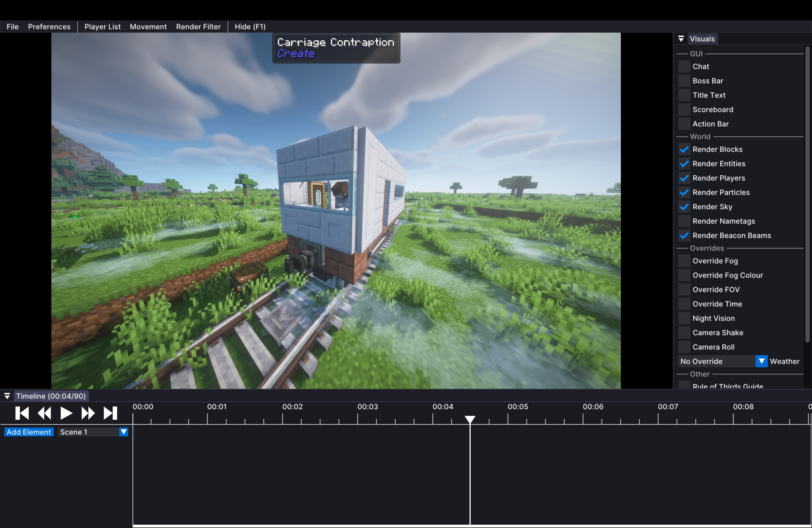Viewport: 812px width, 528px height.
Task: Enable Override Fog checkbox
Action: click(x=684, y=261)
